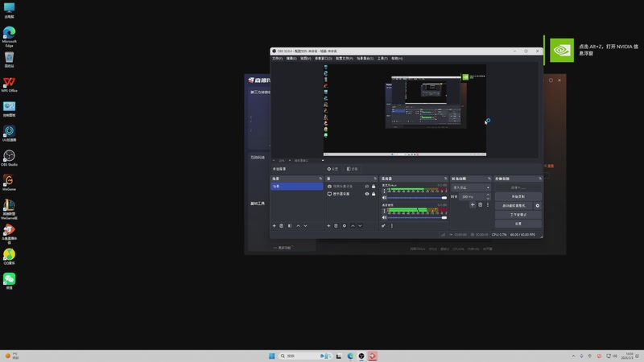Open the transition type dropdown
644x362 pixels.
471,187
